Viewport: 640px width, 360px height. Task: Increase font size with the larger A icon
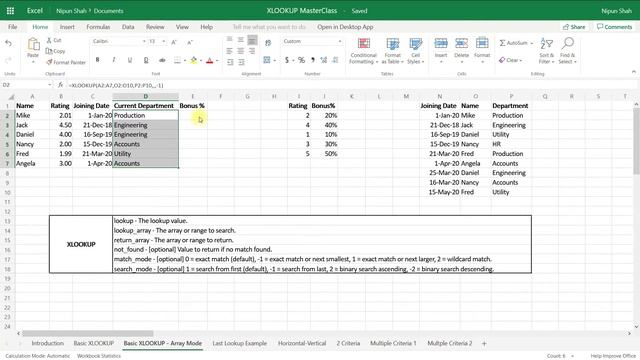tap(174, 42)
